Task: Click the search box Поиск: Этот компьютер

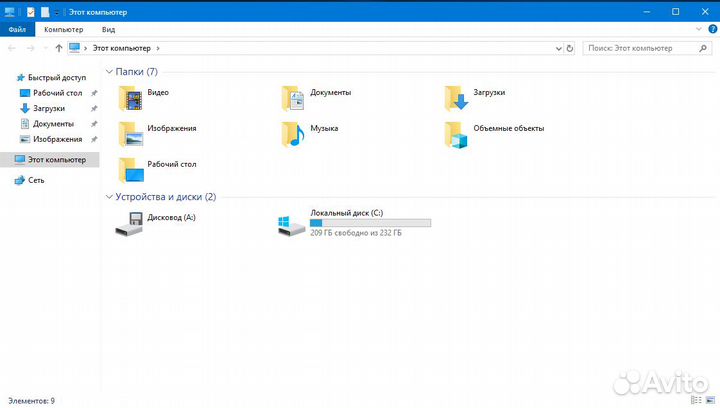Action: coord(640,48)
